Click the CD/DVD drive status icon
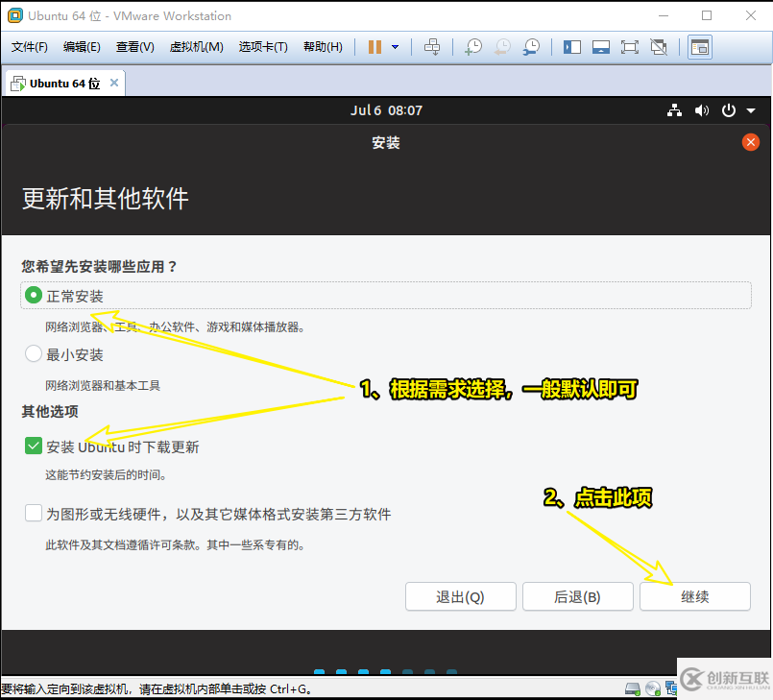773x700 pixels. pos(653,688)
